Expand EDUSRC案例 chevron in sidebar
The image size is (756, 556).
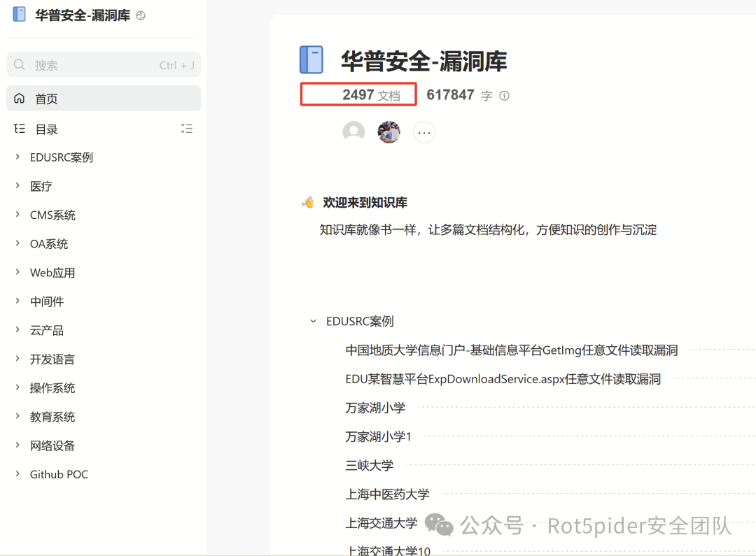[x=17, y=157]
